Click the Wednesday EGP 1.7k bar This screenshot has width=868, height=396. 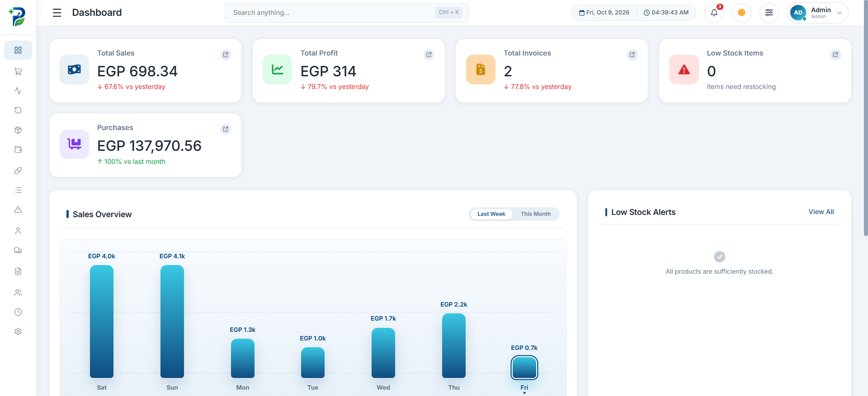click(x=383, y=353)
